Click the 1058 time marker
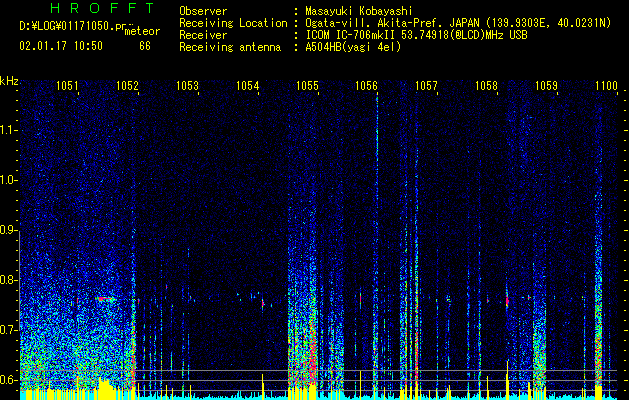 pyautogui.click(x=486, y=85)
